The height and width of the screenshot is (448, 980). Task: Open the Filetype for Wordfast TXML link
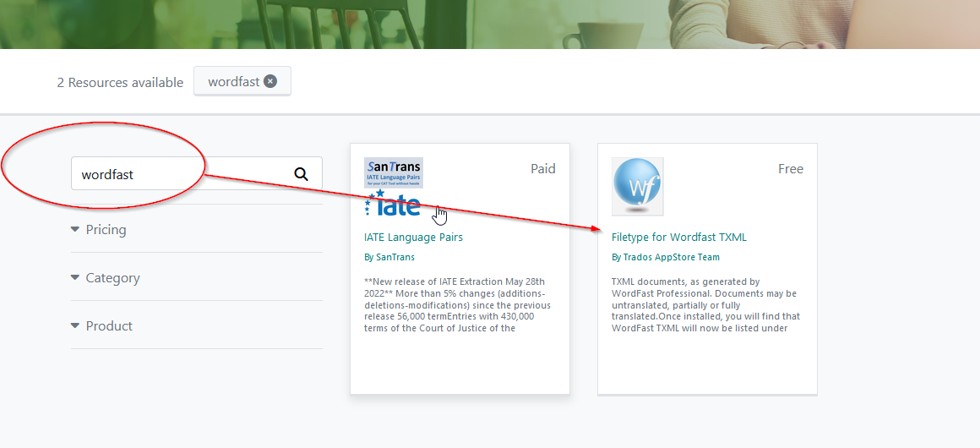[679, 238]
